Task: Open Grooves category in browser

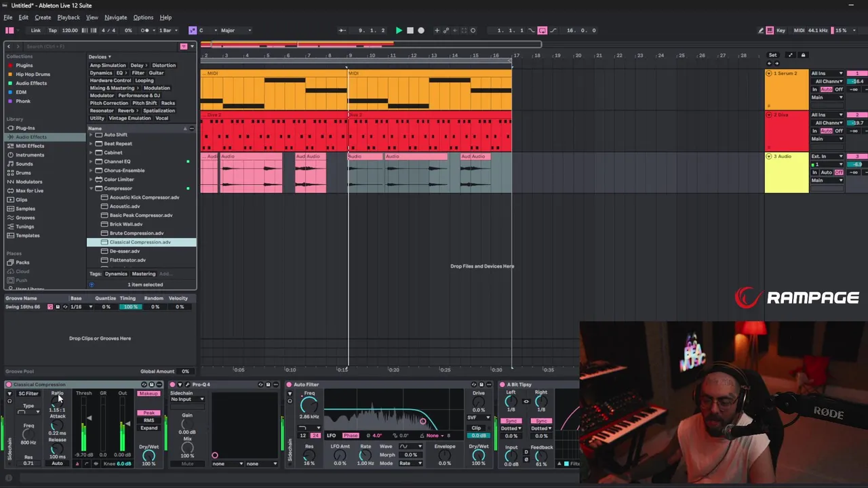Action: pyautogui.click(x=25, y=218)
